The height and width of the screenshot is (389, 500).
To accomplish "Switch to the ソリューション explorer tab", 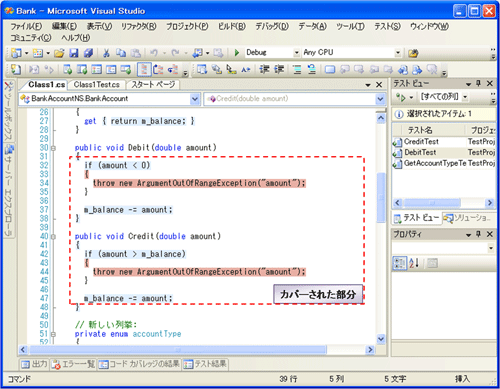I will [468, 218].
